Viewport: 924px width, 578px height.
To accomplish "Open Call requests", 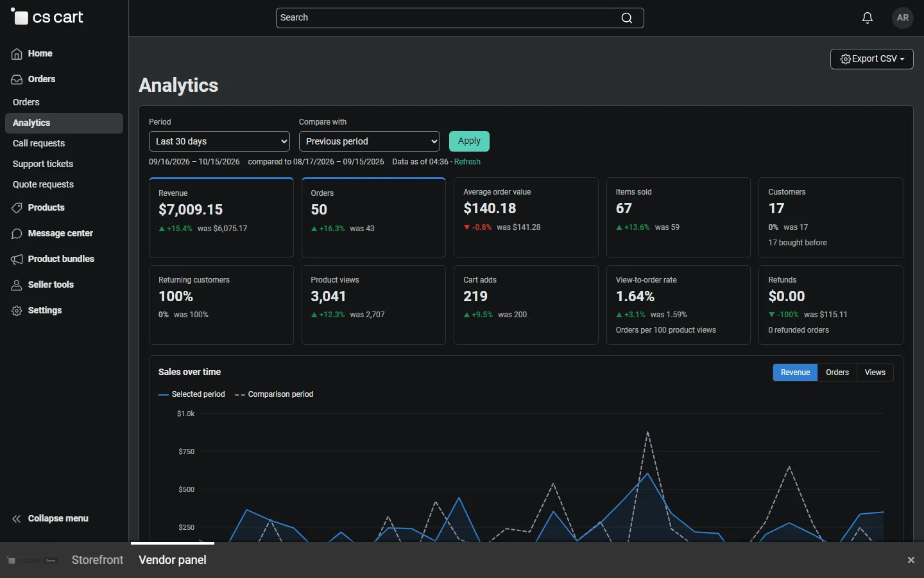I will point(39,143).
